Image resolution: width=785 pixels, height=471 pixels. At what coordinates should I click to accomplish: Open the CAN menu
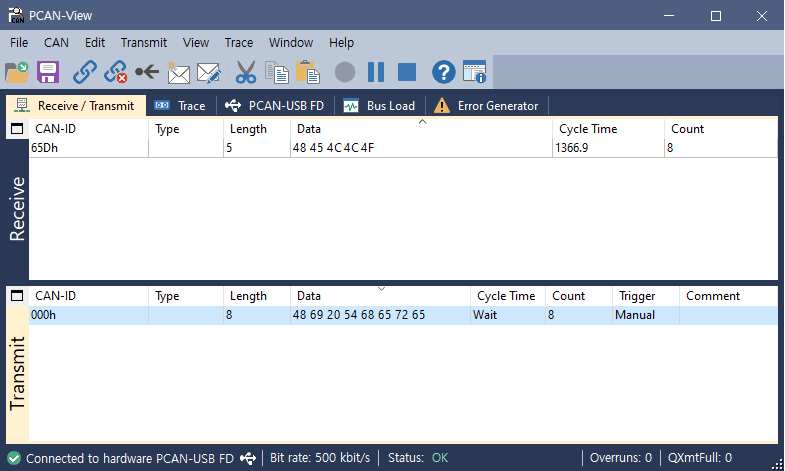56,43
